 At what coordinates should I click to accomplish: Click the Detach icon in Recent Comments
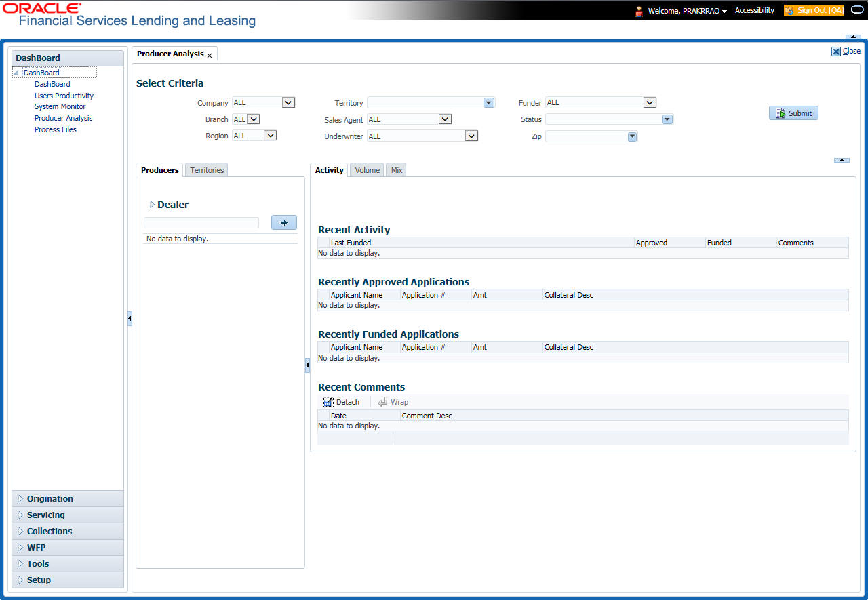point(328,402)
